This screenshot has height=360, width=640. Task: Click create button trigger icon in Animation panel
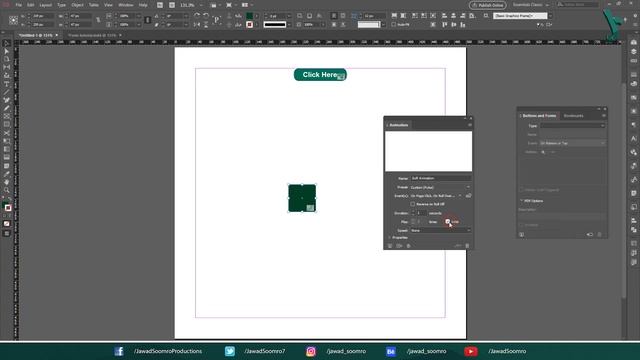pyautogui.click(x=468, y=196)
